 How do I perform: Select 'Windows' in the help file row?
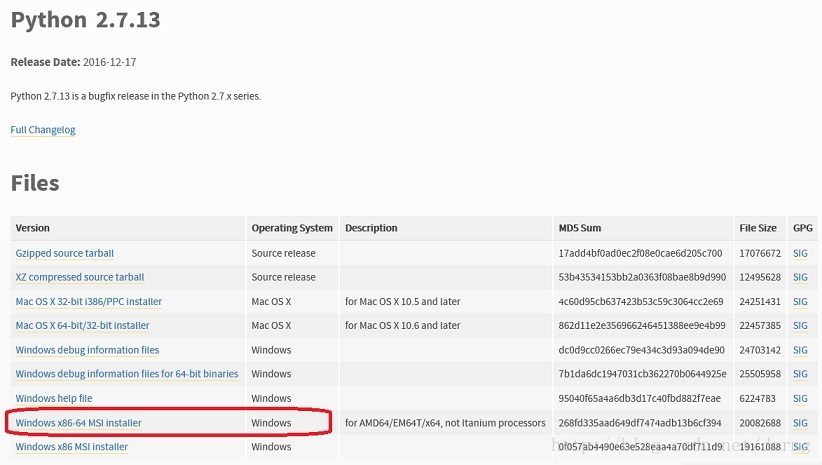(271, 398)
